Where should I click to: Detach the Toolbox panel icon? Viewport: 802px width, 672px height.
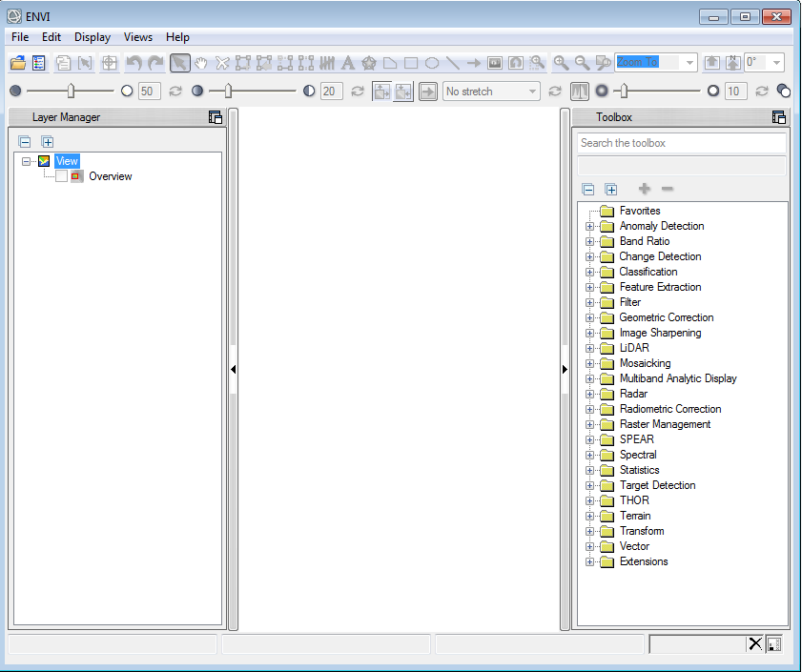pos(778,117)
